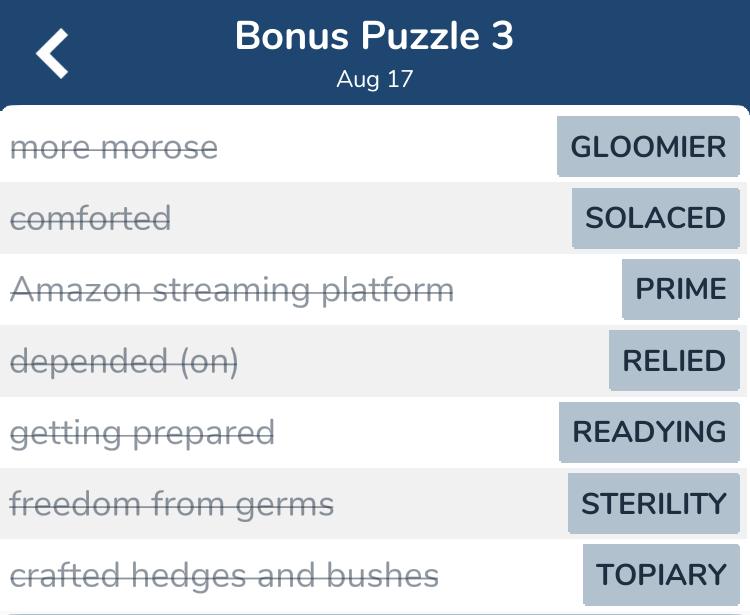Click the empty space in 'getting prepared' row

point(416,432)
